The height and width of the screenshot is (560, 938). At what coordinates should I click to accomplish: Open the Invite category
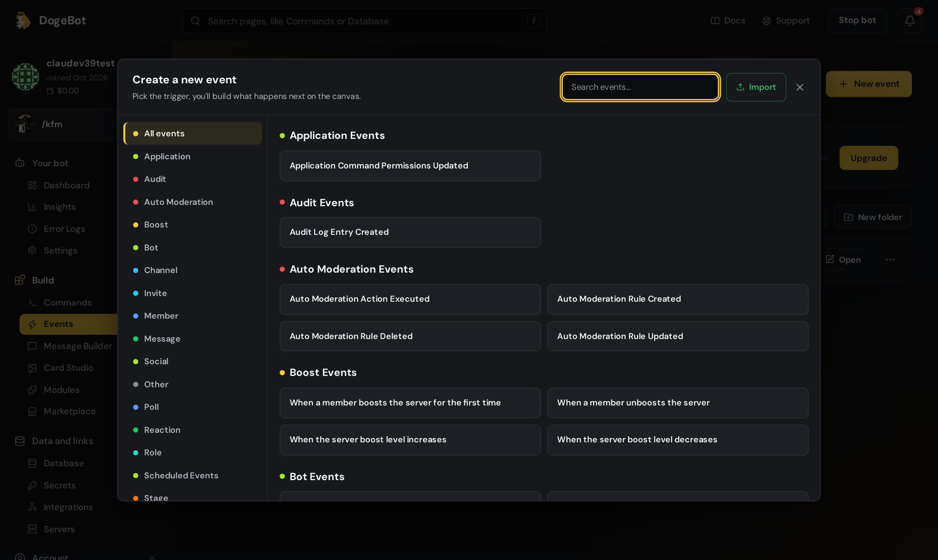pos(193,293)
